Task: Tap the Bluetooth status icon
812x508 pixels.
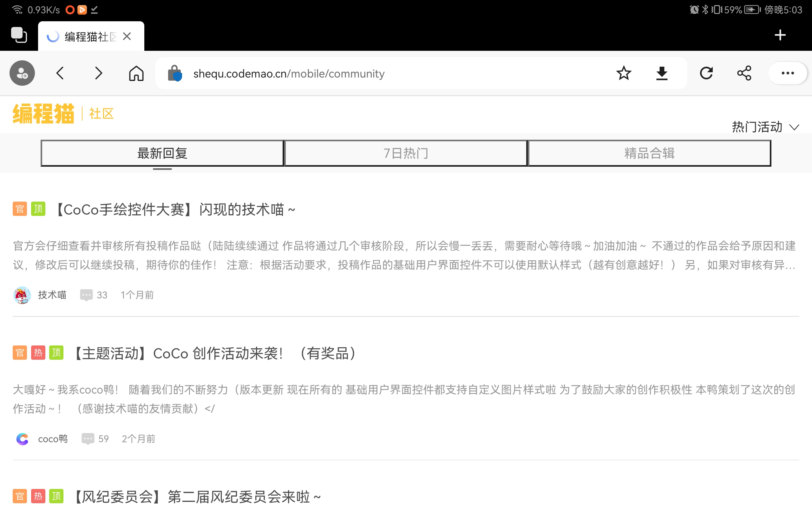Action: point(705,10)
